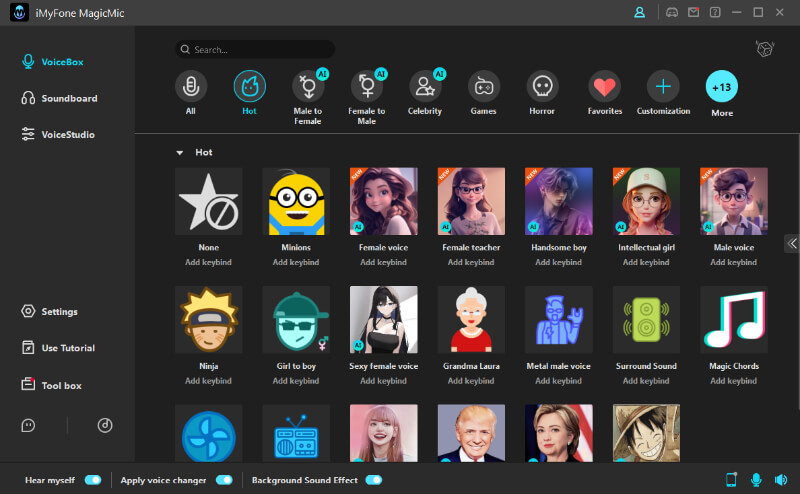Screen dimensions: 800x494
Task: Show +13 More categories
Action: pyautogui.click(x=722, y=86)
